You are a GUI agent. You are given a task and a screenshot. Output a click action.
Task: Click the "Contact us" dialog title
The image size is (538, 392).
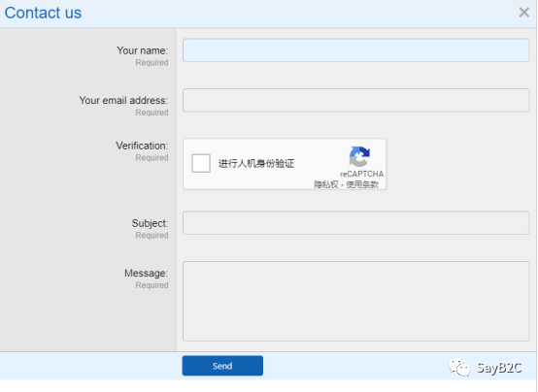coord(43,13)
